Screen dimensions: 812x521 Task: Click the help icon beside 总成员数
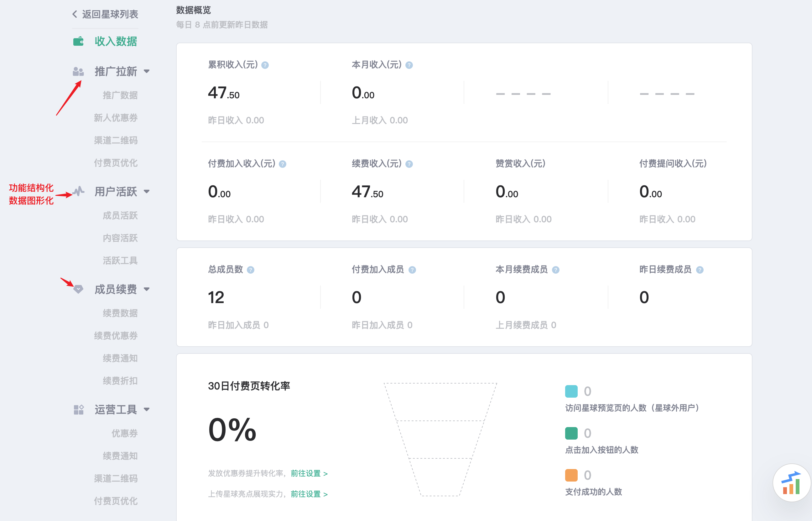[x=251, y=270]
